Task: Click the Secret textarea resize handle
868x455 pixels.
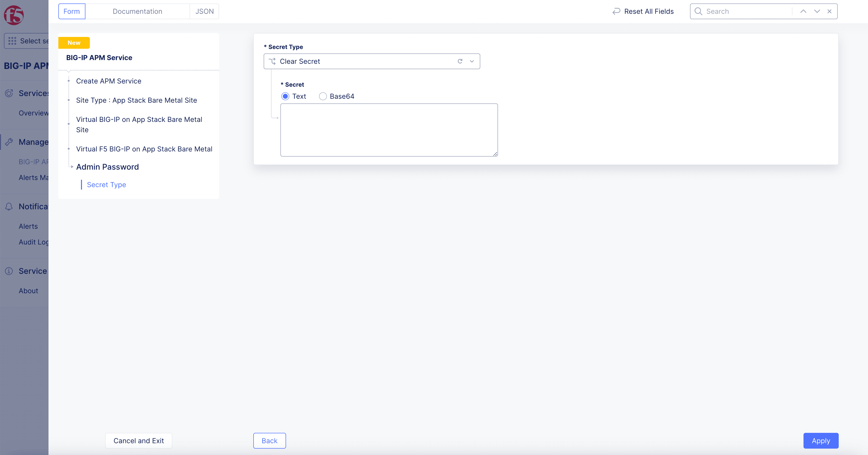Action: coord(495,154)
